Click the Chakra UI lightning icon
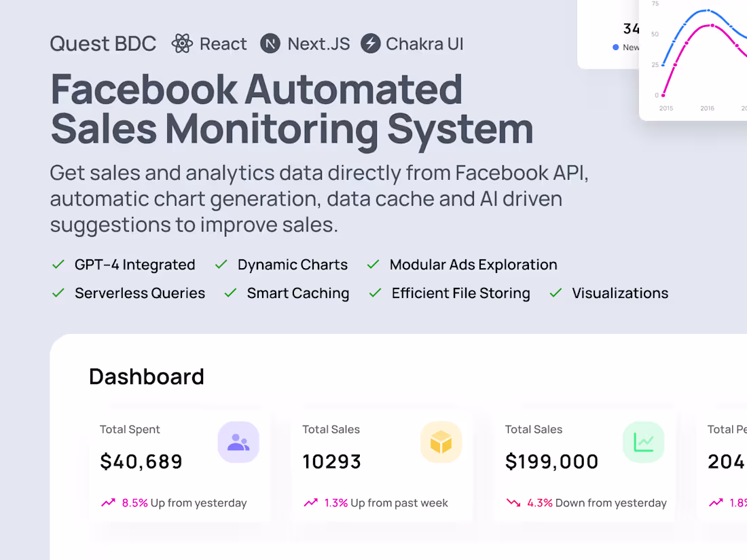Image resolution: width=747 pixels, height=560 pixels. (371, 43)
